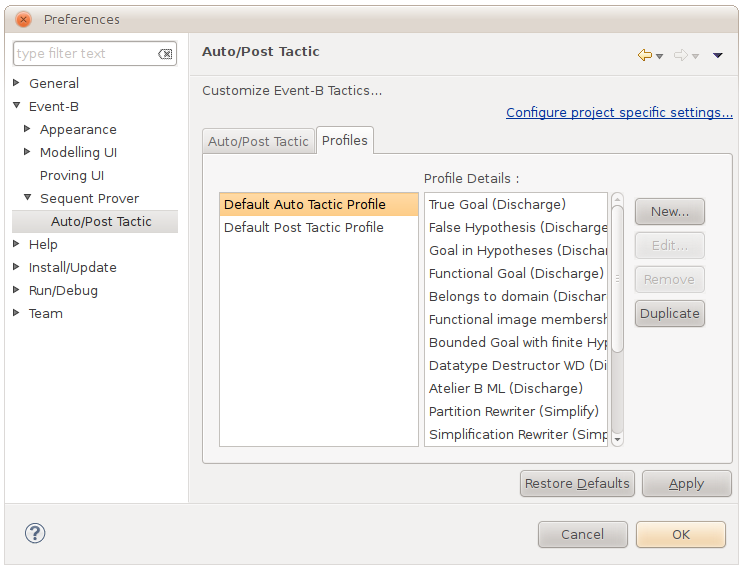Open Configure project specific settings link
The width and height of the screenshot is (743, 570).
pyautogui.click(x=619, y=112)
